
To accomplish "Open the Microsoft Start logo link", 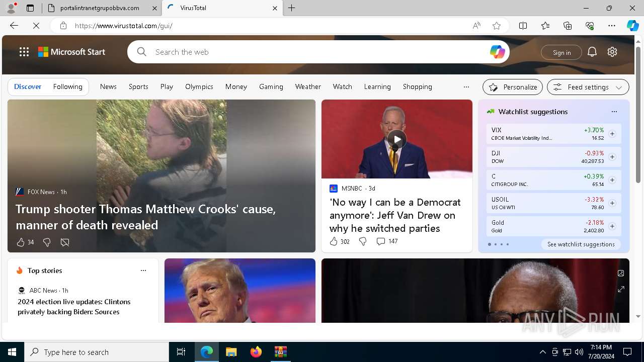I will [71, 52].
